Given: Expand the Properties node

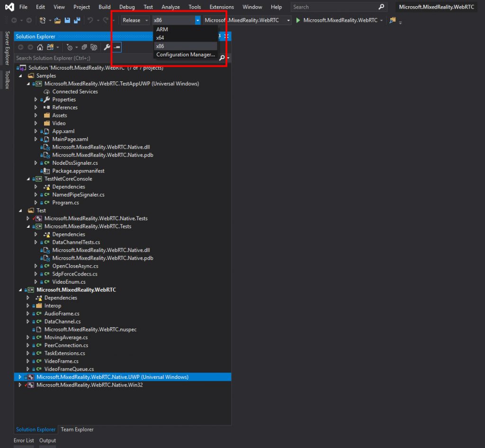Looking at the screenshot, I should point(36,99).
